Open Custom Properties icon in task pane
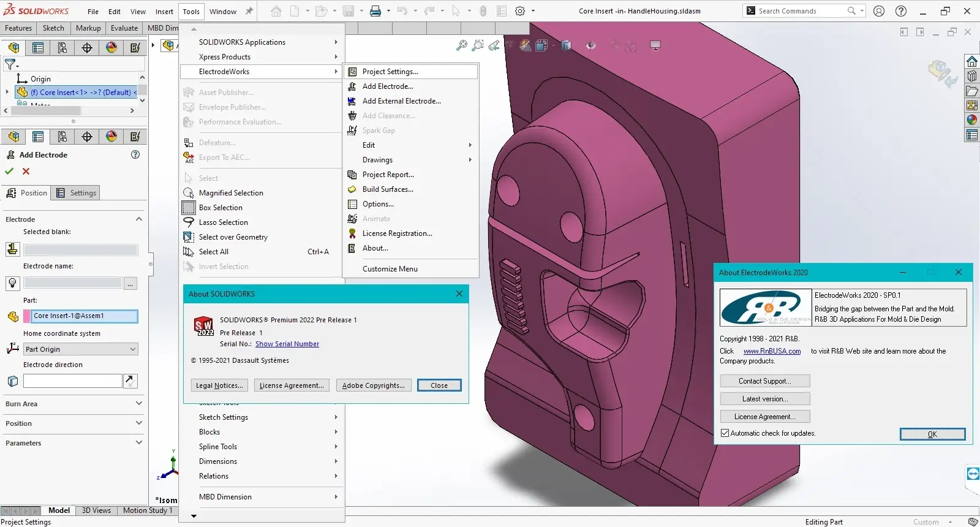Viewport: 980px width, 527px height. click(972, 135)
